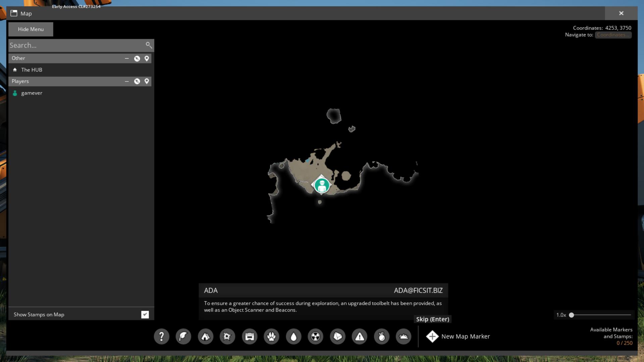Click the ADA@FICSIT.BIZ sender text
The image size is (644, 362).
(x=418, y=290)
